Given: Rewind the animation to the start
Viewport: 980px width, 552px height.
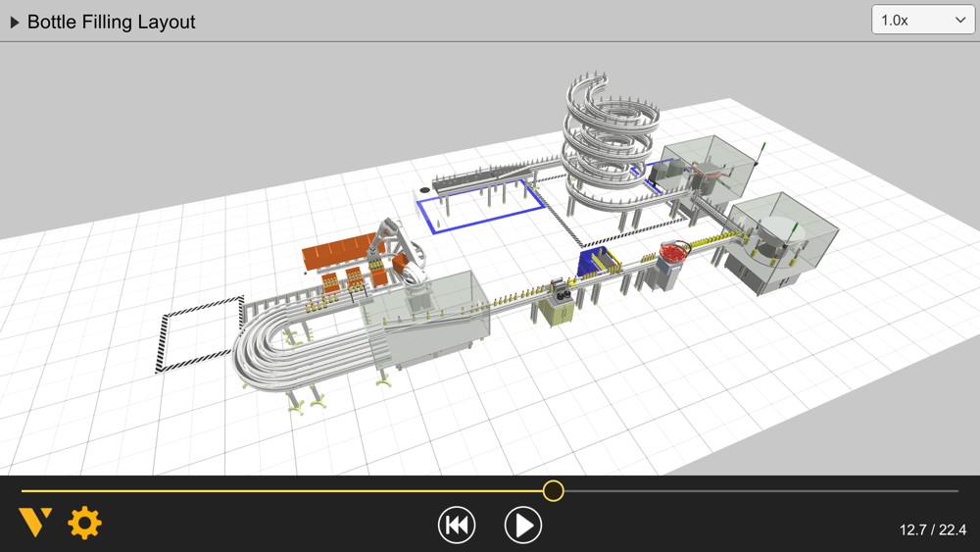Looking at the screenshot, I should tap(457, 526).
